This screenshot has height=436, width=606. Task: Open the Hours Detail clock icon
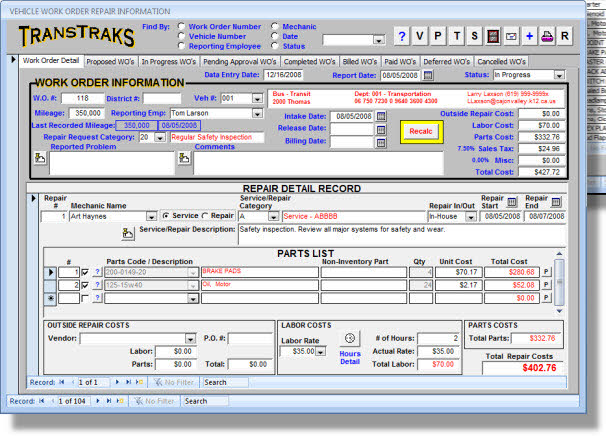[350, 338]
